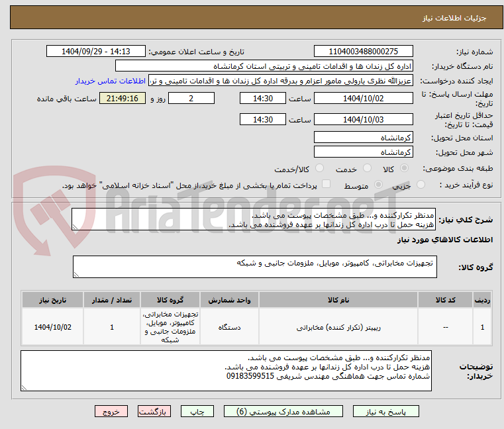The height and width of the screenshot is (429, 504).
Task: Click the remaining time 21:49:16 field
Action: (x=122, y=99)
